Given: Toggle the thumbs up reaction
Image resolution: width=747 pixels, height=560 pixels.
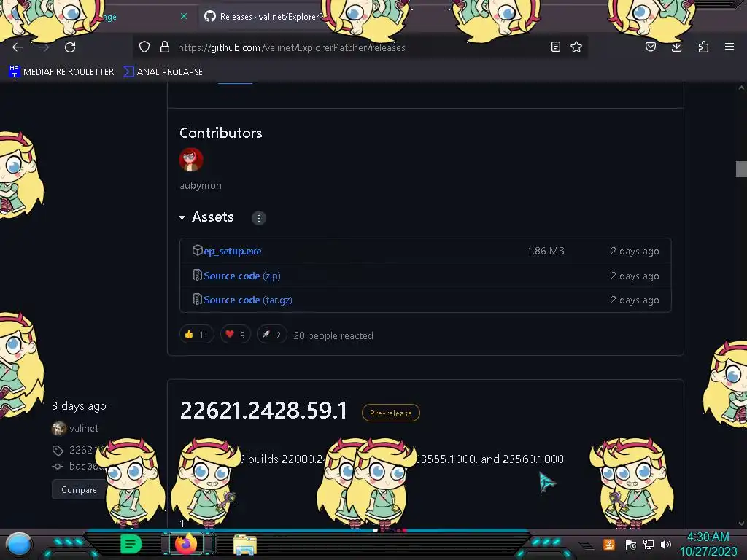Looking at the screenshot, I should (x=196, y=335).
